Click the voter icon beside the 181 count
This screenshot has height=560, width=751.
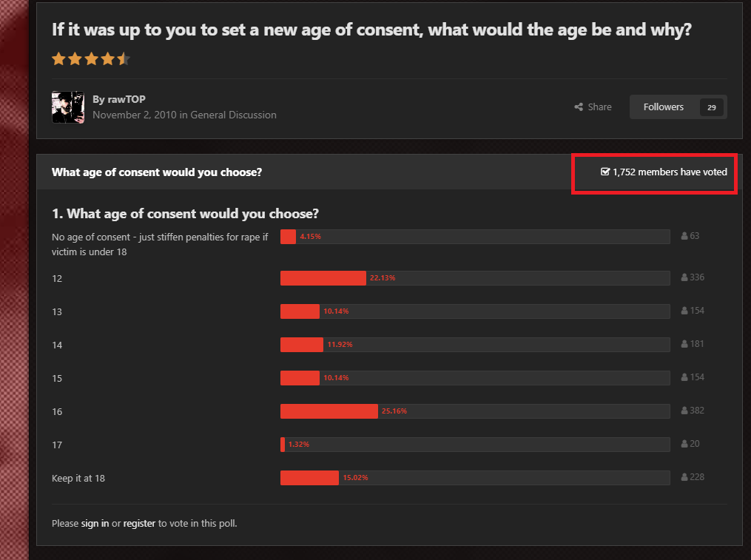tap(684, 344)
